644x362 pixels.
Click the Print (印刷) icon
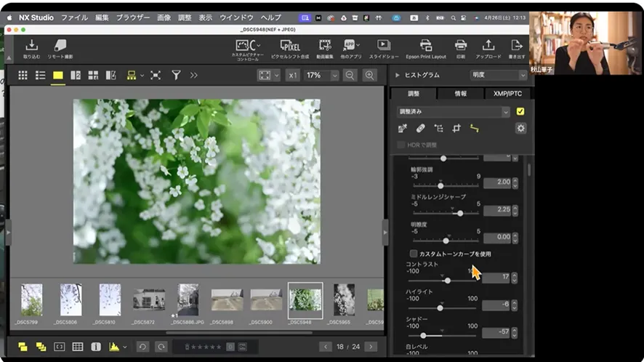pos(460,49)
